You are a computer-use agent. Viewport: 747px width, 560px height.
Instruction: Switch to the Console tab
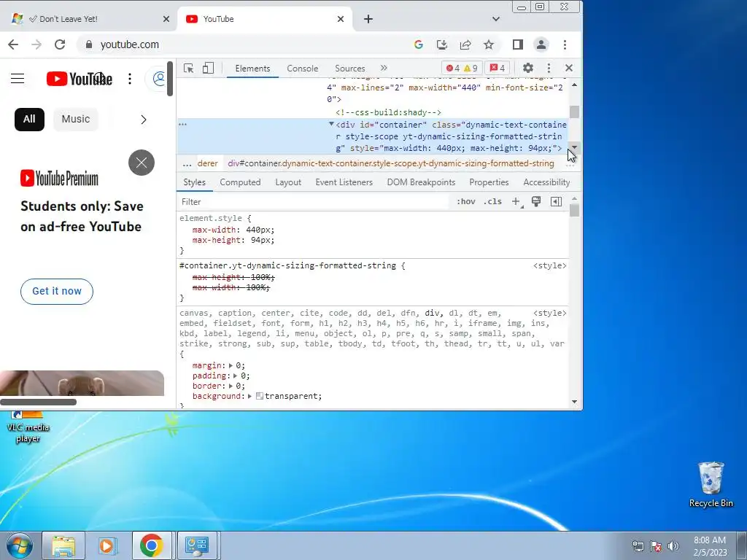pyautogui.click(x=303, y=69)
